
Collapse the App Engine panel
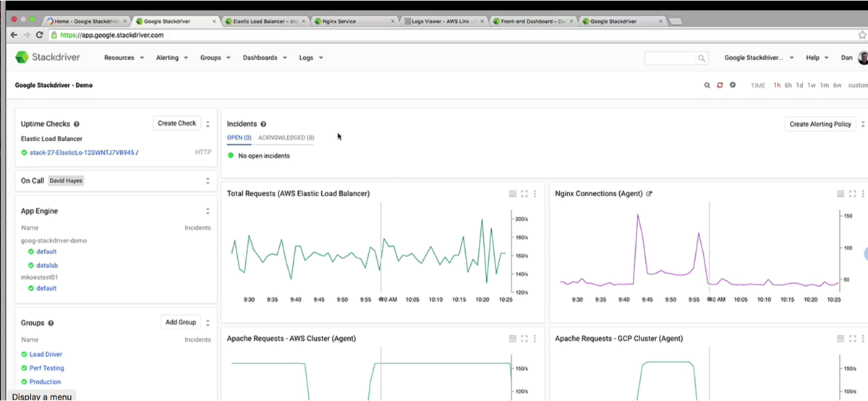[208, 211]
